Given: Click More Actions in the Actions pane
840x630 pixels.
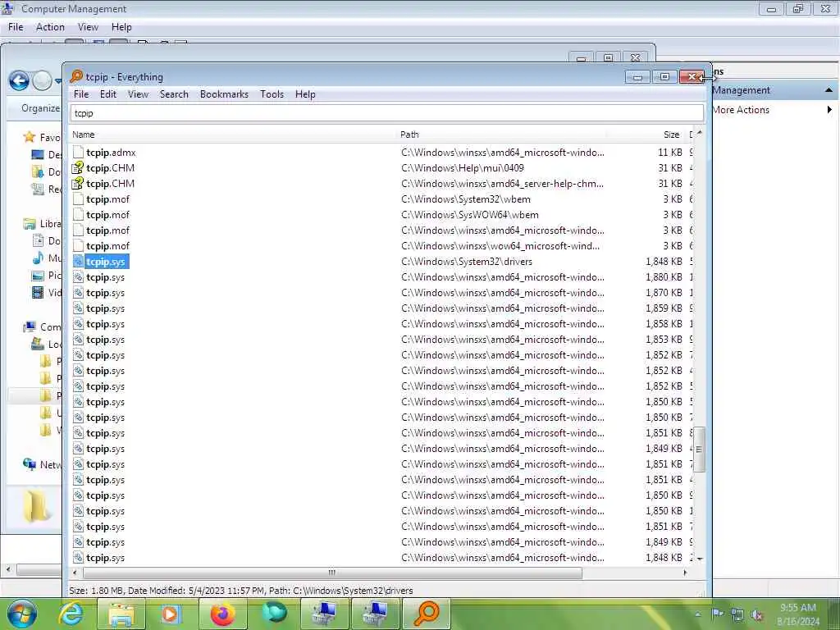Looking at the screenshot, I should 741,110.
